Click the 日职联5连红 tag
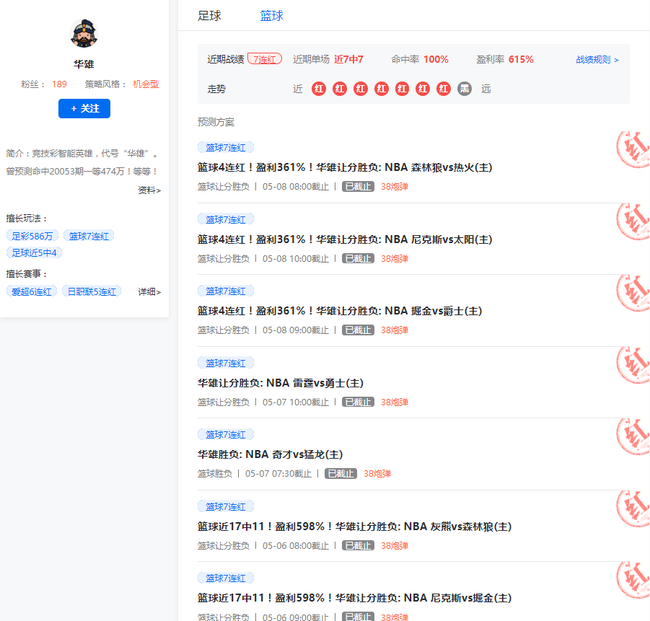 click(92, 292)
